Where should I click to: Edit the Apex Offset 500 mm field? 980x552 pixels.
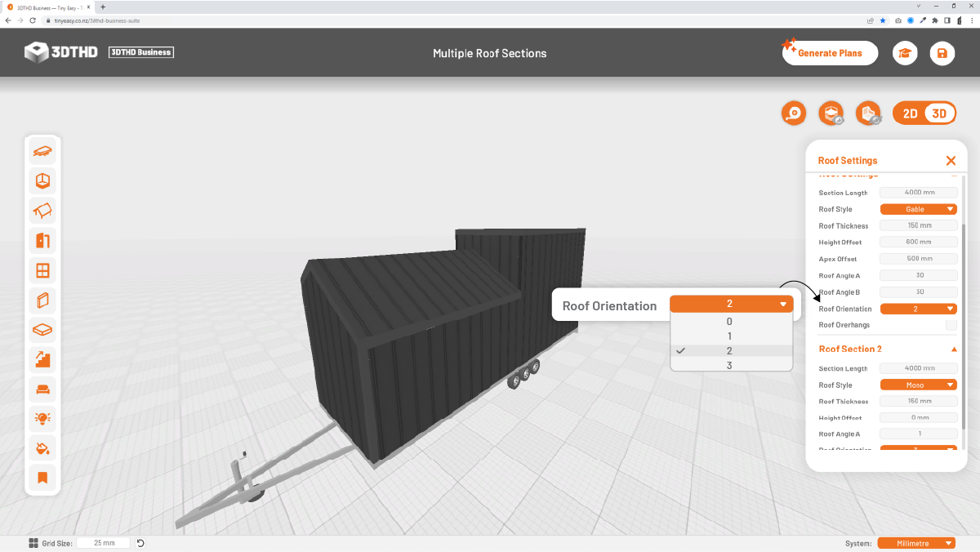point(919,259)
